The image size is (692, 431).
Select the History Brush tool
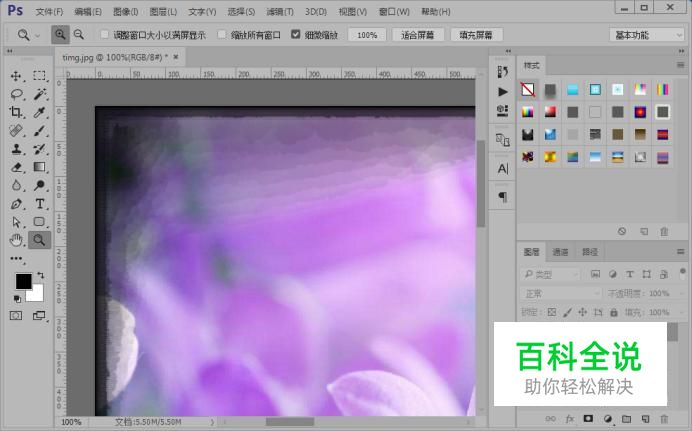click(40, 149)
